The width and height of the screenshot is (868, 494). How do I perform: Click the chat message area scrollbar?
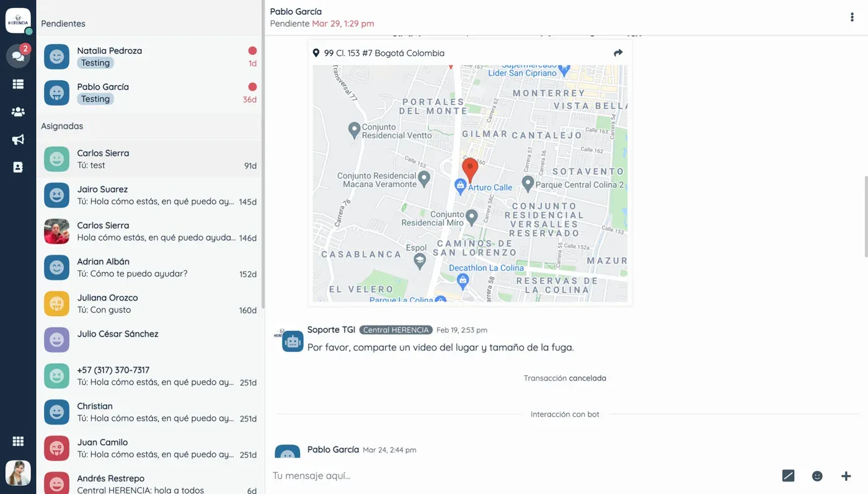865,217
